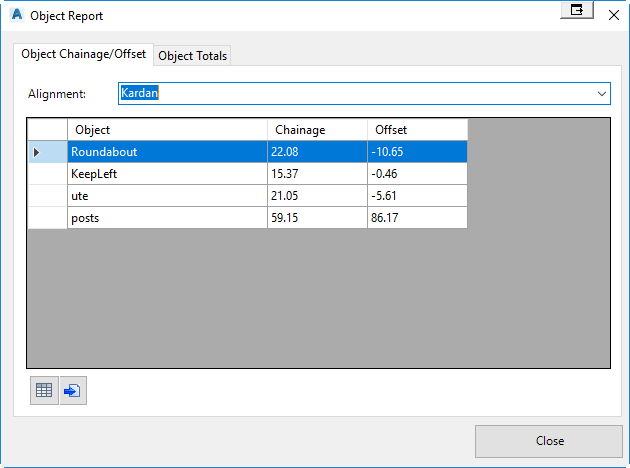Open the Object Chainage/Offset tab

(x=83, y=54)
